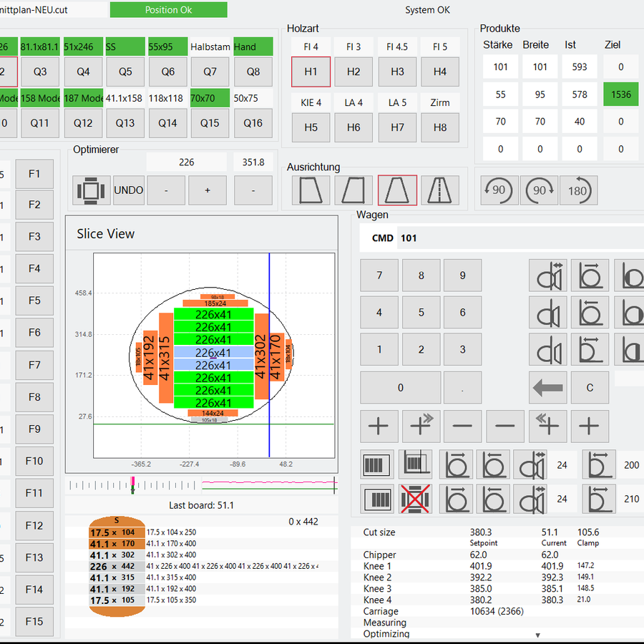The image size is (644, 644).
Task: Click the minus stepper under 351.8
Action: (253, 190)
